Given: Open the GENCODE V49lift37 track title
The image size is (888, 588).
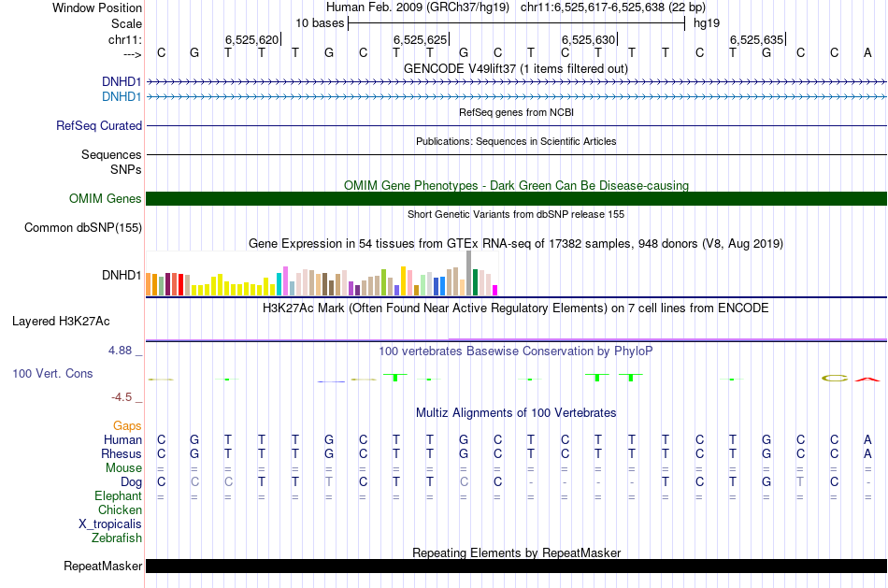Looking at the screenshot, I should pyautogui.click(x=515, y=68).
